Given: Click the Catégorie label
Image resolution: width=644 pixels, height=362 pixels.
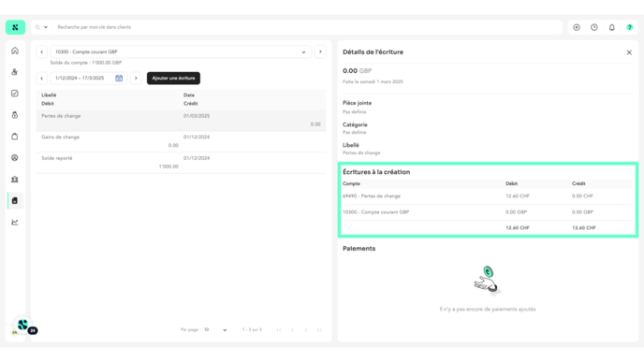Looking at the screenshot, I should (x=355, y=124).
